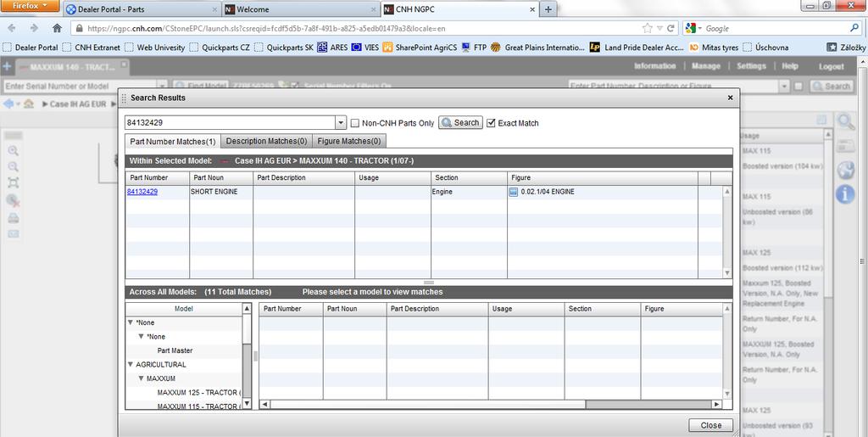The image size is (868, 437).
Task: Open the Information menu in top bar
Action: (x=655, y=66)
